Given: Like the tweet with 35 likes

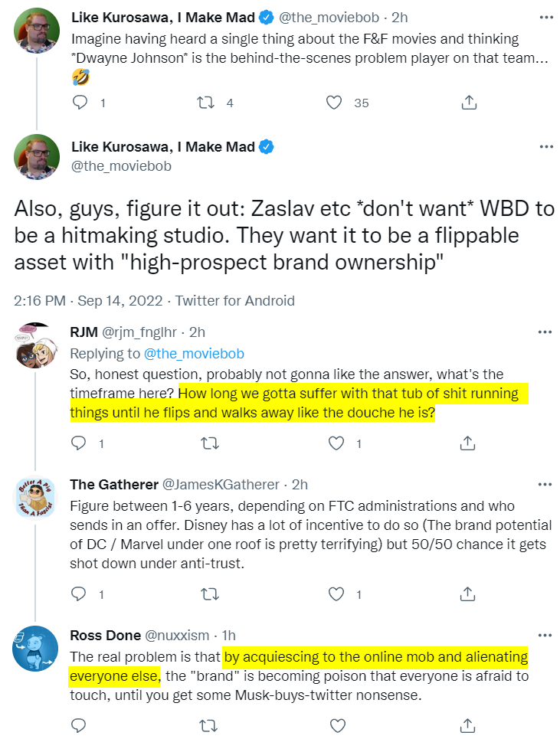Looking at the screenshot, I should [x=334, y=103].
